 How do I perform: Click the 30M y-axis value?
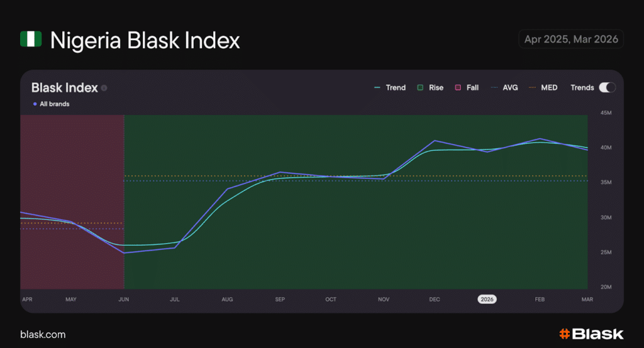pos(606,217)
